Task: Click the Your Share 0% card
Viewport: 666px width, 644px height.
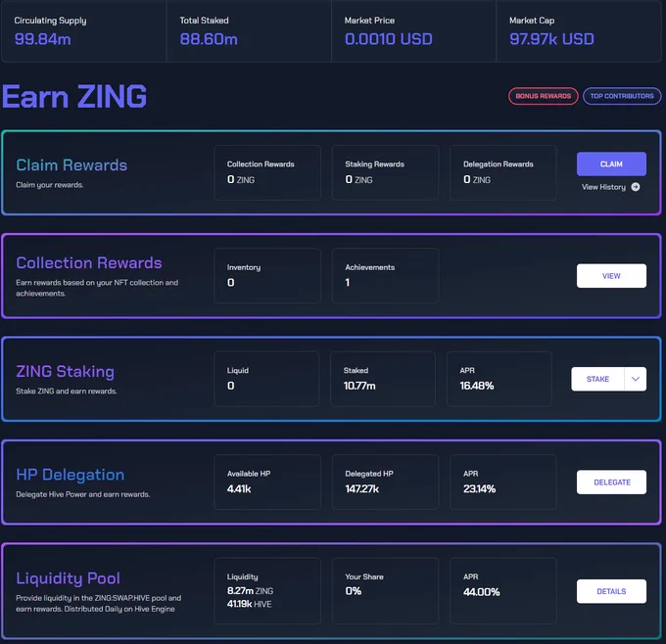Action: click(385, 591)
